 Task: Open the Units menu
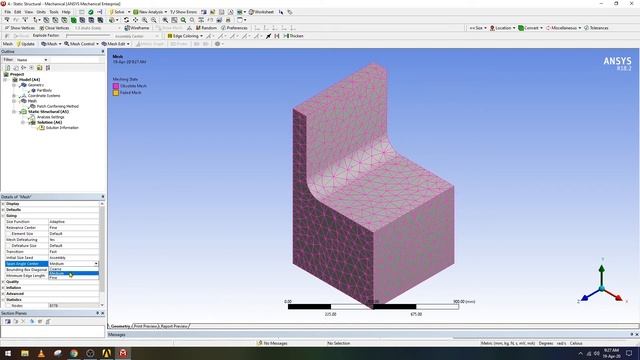pyautogui.click(x=41, y=12)
